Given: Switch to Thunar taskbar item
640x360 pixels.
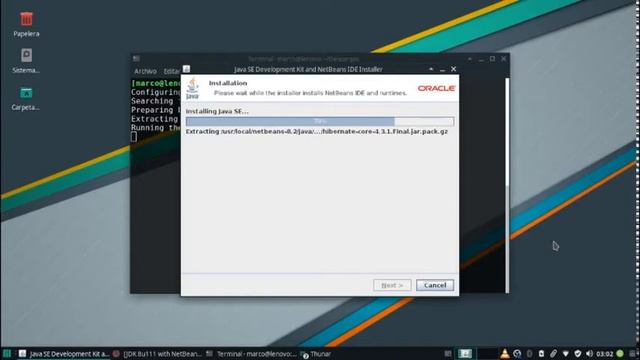Looking at the screenshot, I should pos(316,353).
